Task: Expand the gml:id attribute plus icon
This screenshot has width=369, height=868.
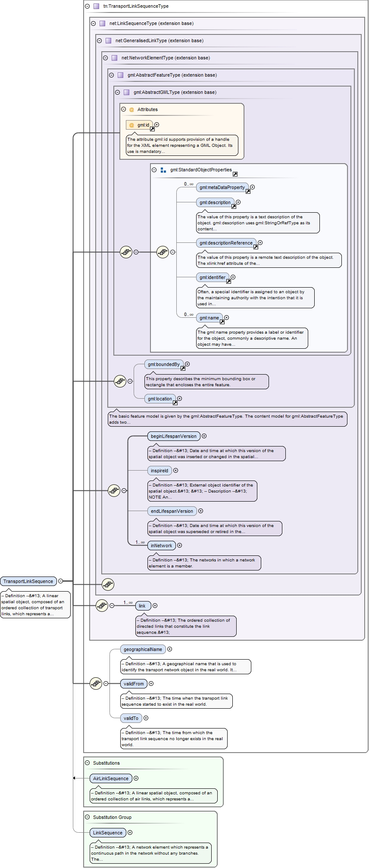Action: 157,125
